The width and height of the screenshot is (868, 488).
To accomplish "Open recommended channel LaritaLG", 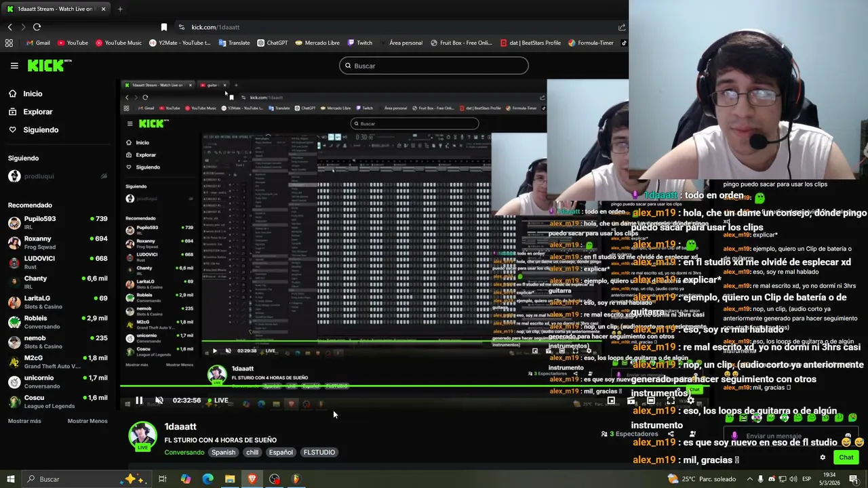I will pyautogui.click(x=58, y=302).
